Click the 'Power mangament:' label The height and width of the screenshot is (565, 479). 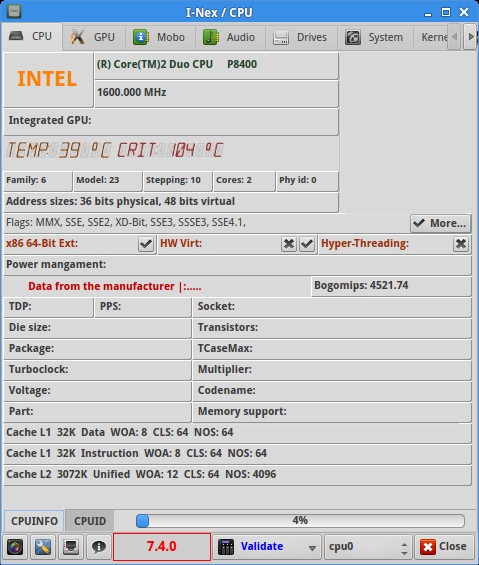56,264
